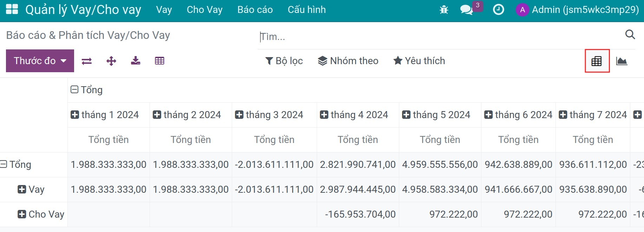This screenshot has height=232, width=644.
Task: Open the Admin user avatar menu
Action: point(577,9)
